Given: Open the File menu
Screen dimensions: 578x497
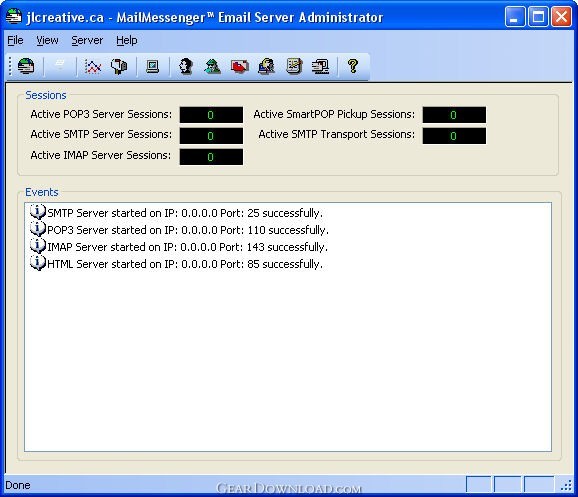Looking at the screenshot, I should [15, 40].
